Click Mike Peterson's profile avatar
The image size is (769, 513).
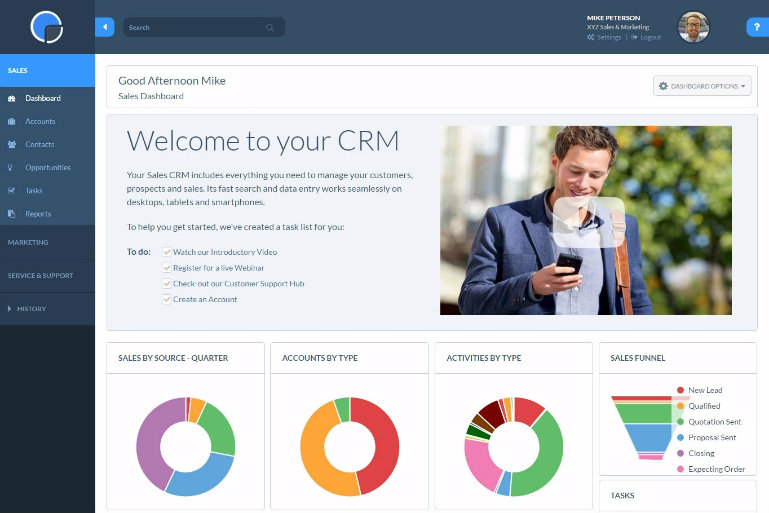(x=694, y=27)
